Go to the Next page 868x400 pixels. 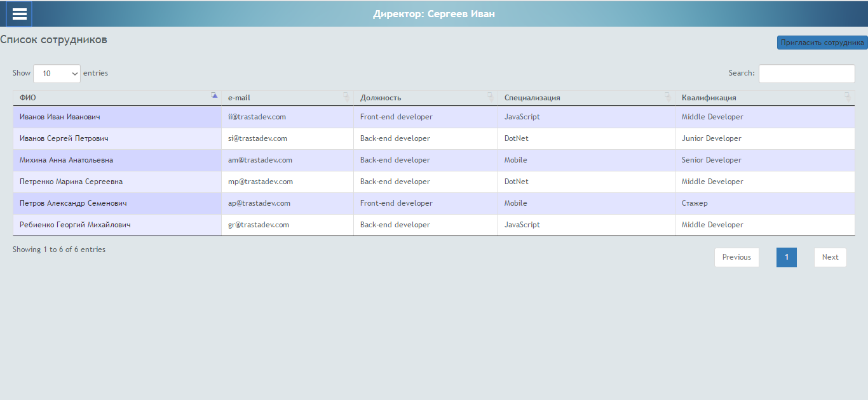830,257
